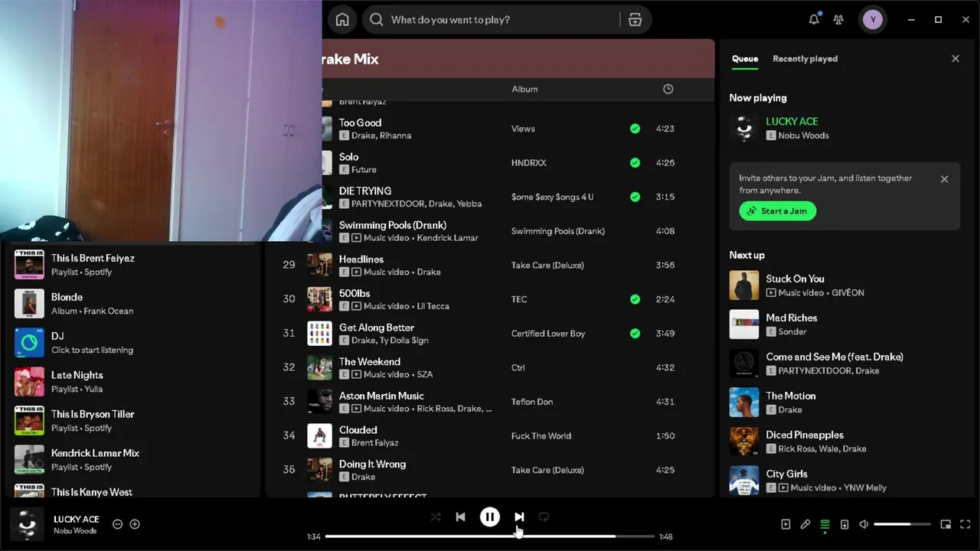
Task: Open Friend Activity icon
Action: point(839,20)
